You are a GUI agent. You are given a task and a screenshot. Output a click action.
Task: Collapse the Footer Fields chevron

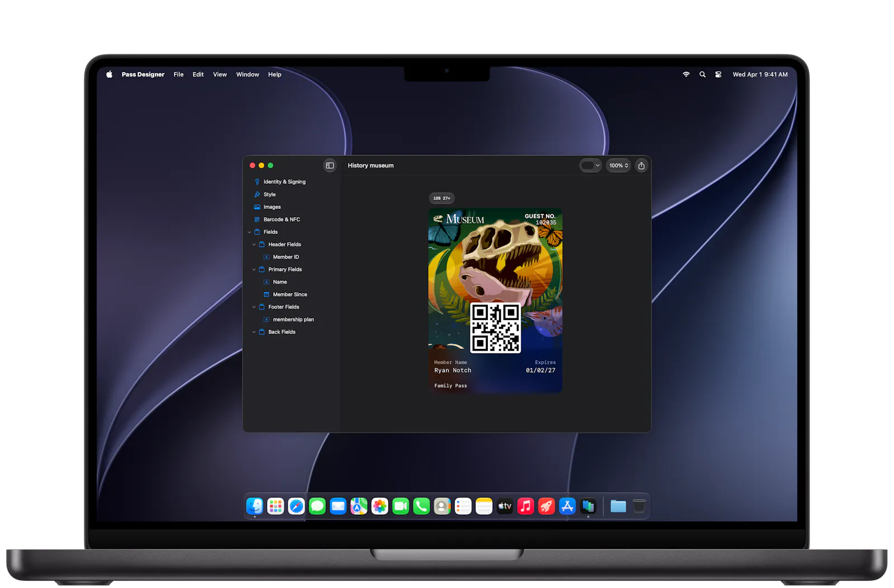click(254, 307)
